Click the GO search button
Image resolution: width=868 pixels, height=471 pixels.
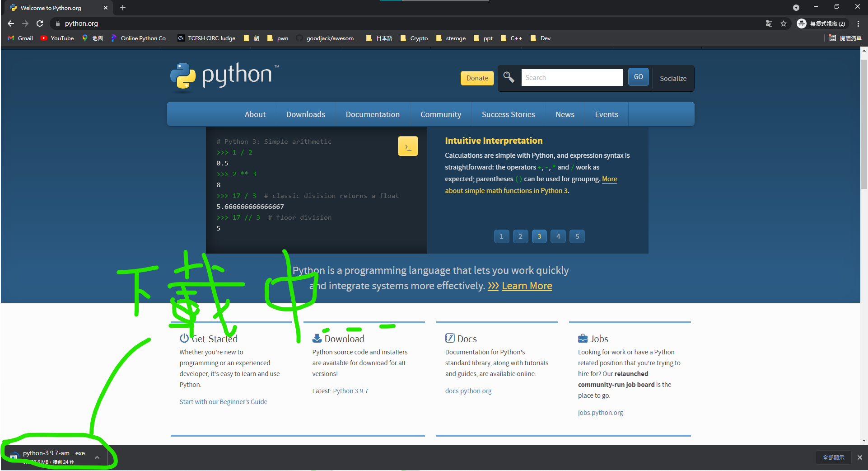[638, 77]
